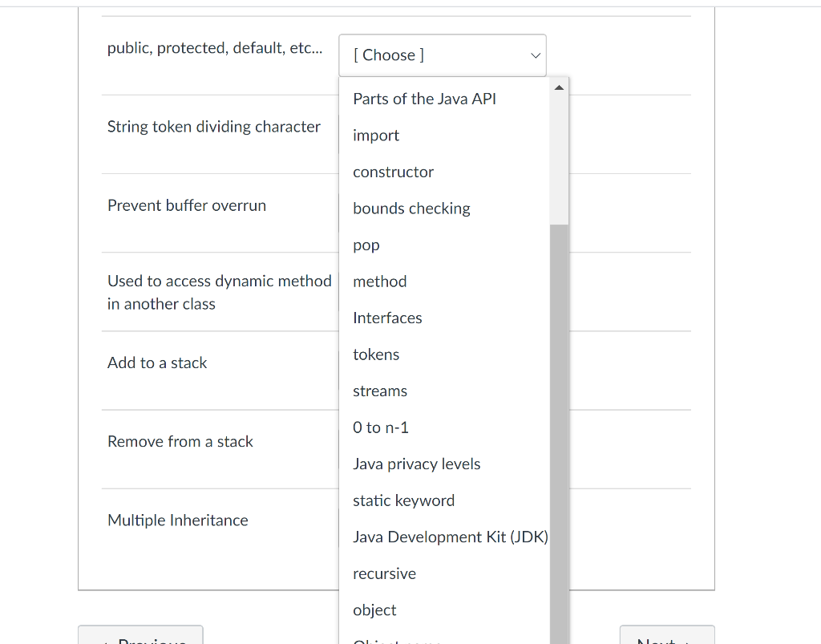Select "Java Development Kit (JDK)"
Screen dimensions: 821x644
[451, 537]
